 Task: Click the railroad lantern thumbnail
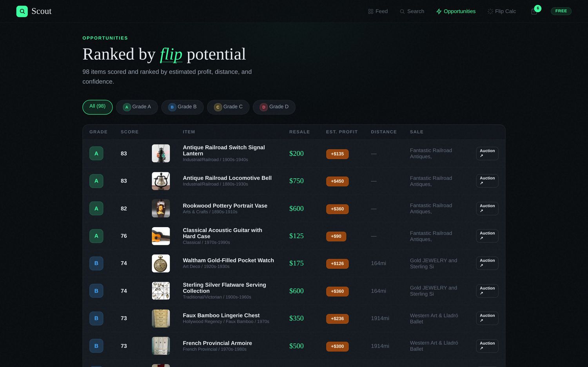click(161, 154)
